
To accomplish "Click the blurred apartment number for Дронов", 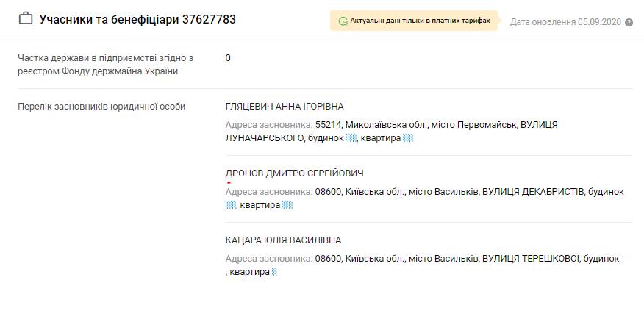I will point(287,205).
